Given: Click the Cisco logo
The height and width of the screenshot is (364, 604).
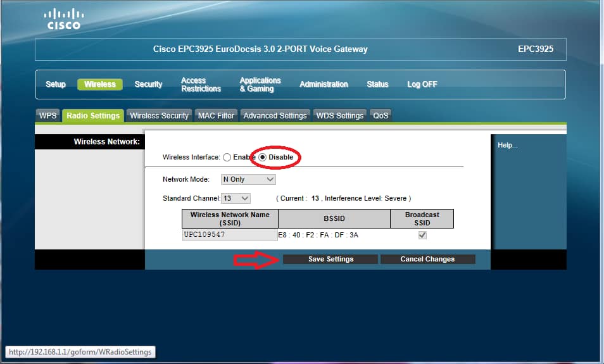Looking at the screenshot, I should pyautogui.click(x=63, y=19).
